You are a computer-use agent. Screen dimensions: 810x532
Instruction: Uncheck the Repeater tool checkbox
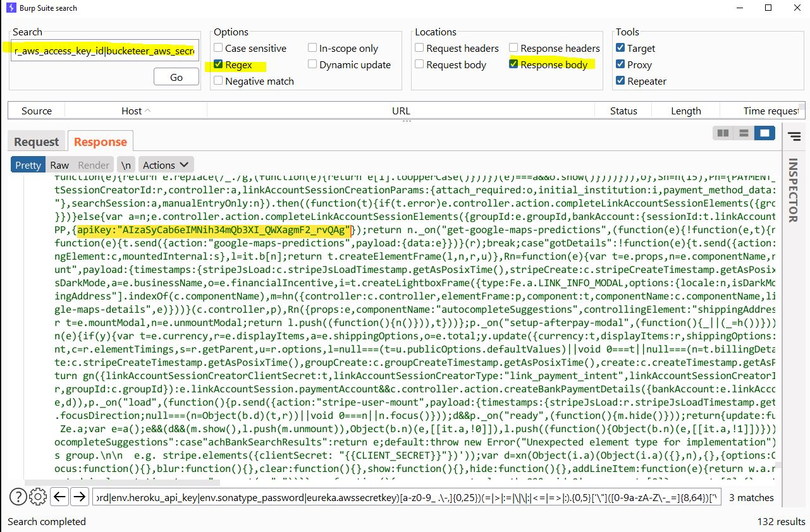tap(620, 81)
